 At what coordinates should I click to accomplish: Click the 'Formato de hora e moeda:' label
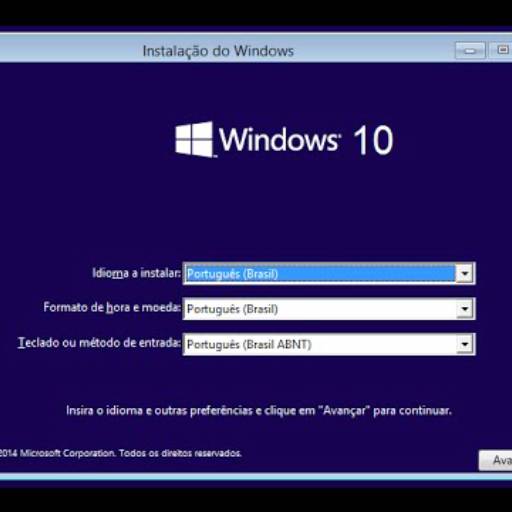[112, 307]
